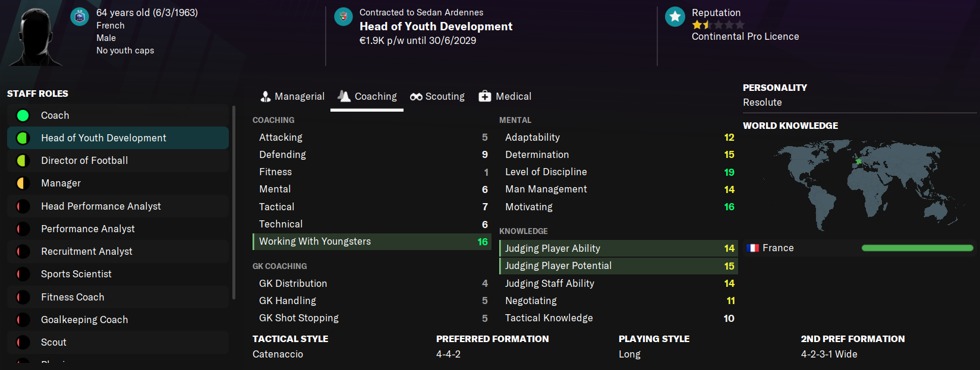
Task: Click the staff roles list scrollbar
Action: click(234, 202)
